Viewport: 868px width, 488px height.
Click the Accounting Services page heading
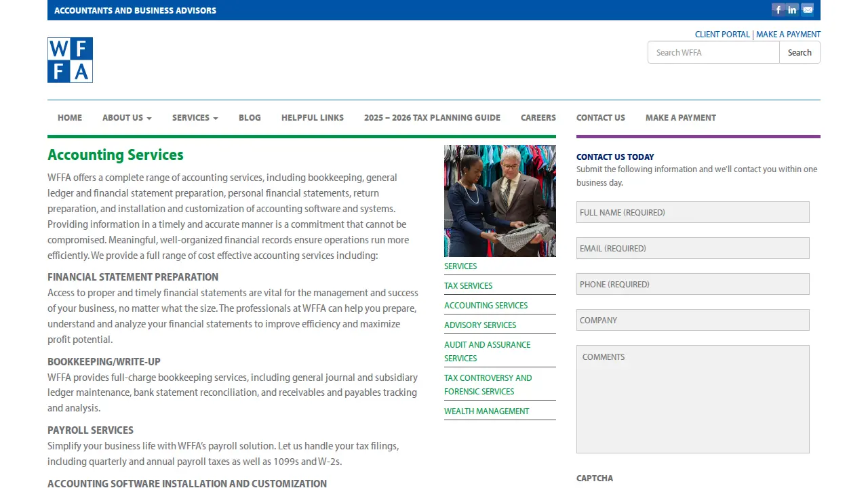115,155
